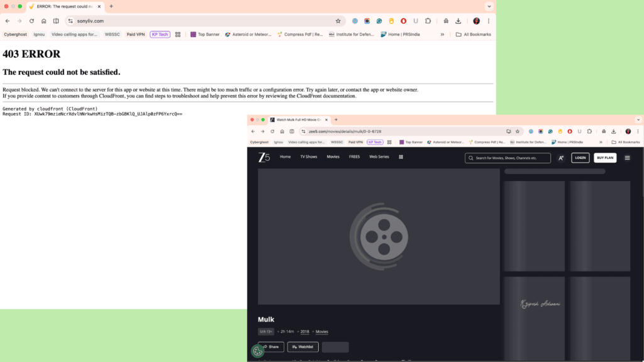
Task: Open the Ignou bookmark in the sonyliv window
Action: point(39,35)
